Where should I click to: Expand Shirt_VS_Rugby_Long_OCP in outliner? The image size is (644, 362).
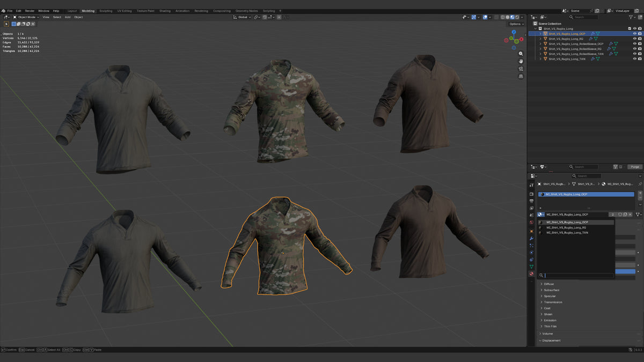[540, 34]
